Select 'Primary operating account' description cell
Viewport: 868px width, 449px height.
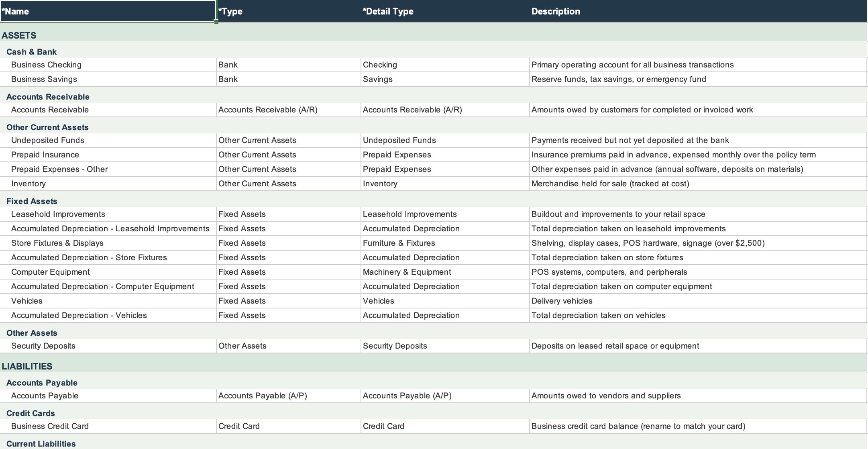tap(699, 65)
